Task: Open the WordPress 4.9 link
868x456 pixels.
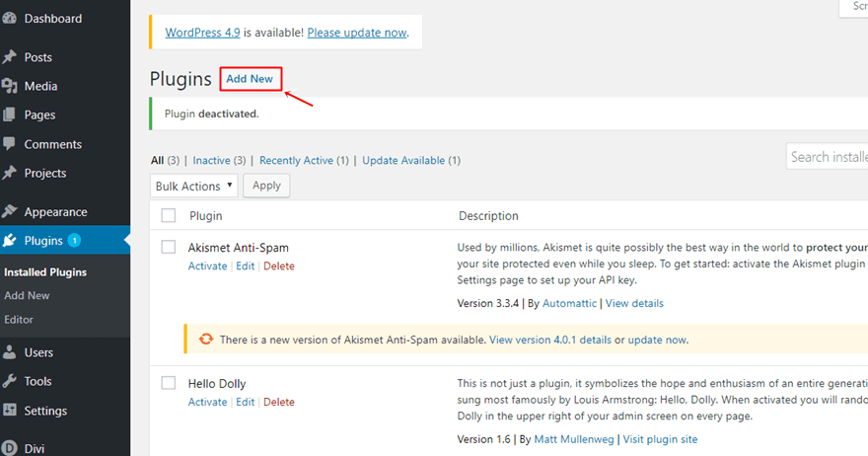Action: point(202,33)
